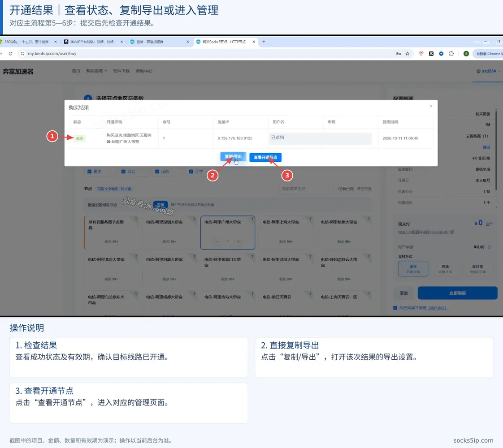Click the 成功 status tag in the results table

point(79,138)
